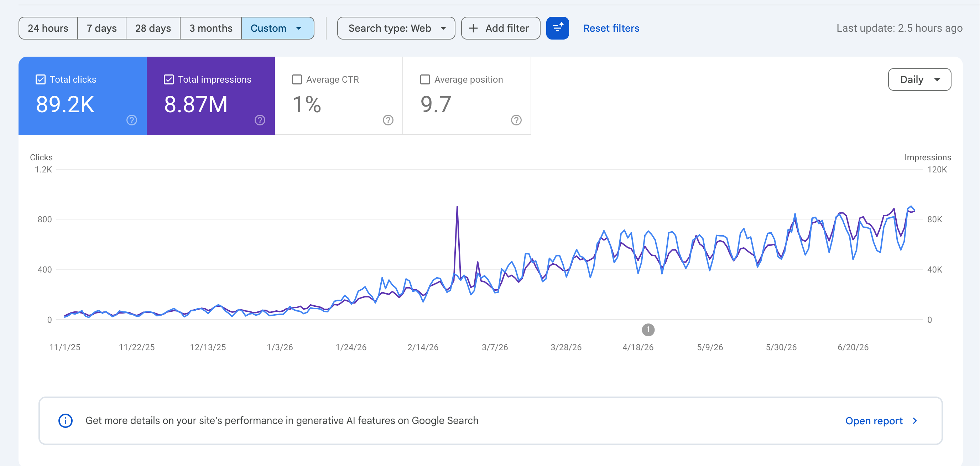Click the 11/1/25 date axis label
The image size is (980, 466).
[x=65, y=347]
